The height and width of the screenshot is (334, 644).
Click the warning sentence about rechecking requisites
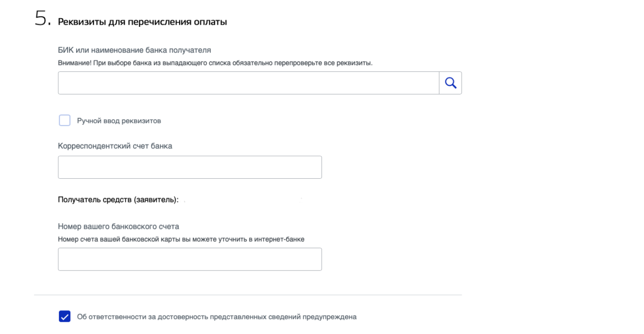tap(215, 63)
